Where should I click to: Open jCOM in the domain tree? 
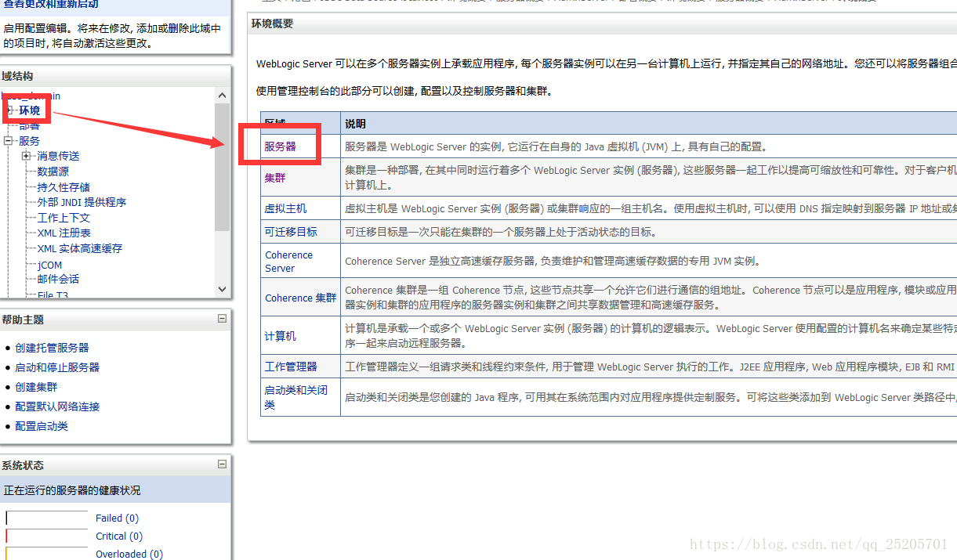pyautogui.click(x=49, y=265)
